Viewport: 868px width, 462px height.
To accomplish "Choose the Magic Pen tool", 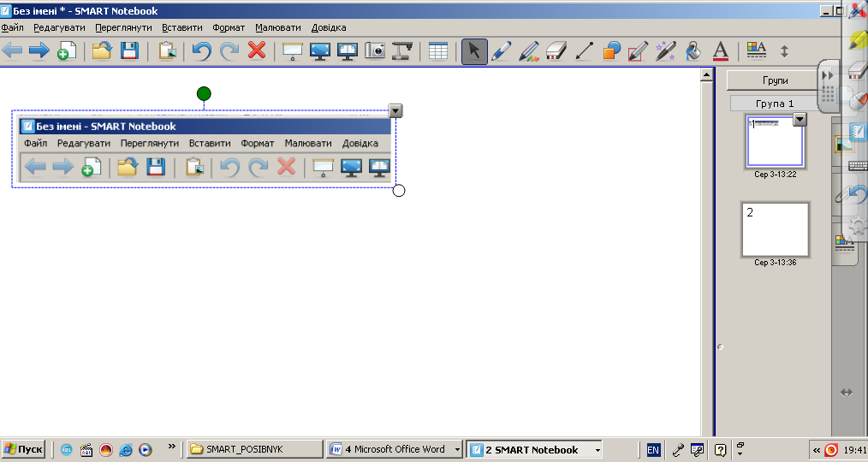I will (665, 51).
